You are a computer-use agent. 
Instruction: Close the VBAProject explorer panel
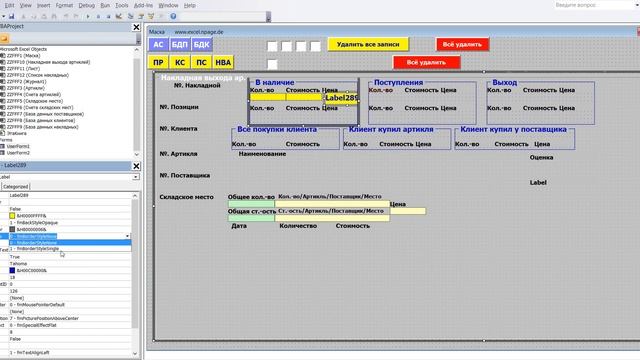click(136, 27)
